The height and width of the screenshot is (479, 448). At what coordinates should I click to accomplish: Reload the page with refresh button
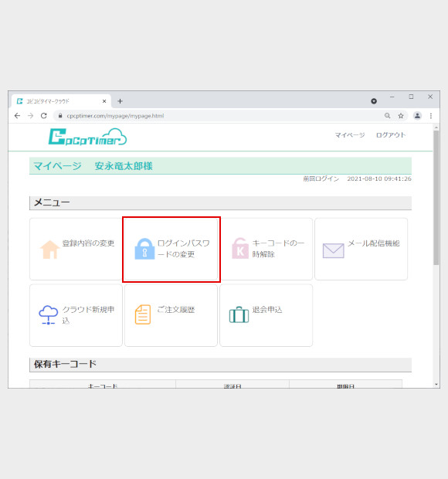click(x=44, y=116)
